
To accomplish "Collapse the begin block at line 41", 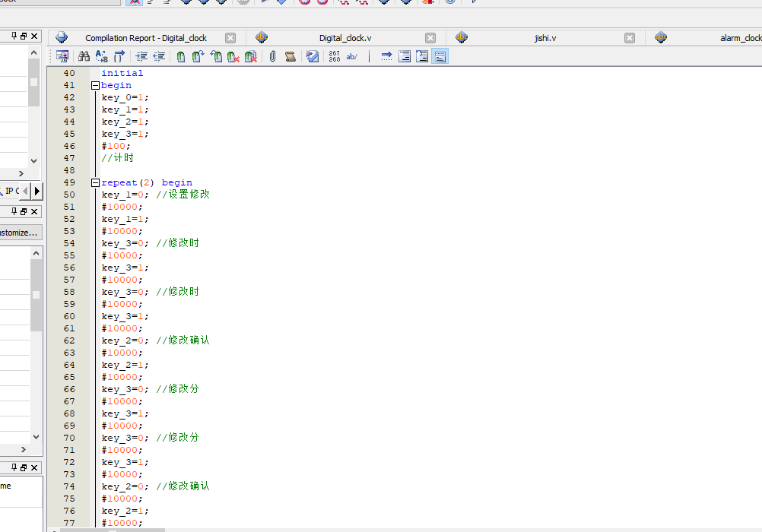I will 95,86.
